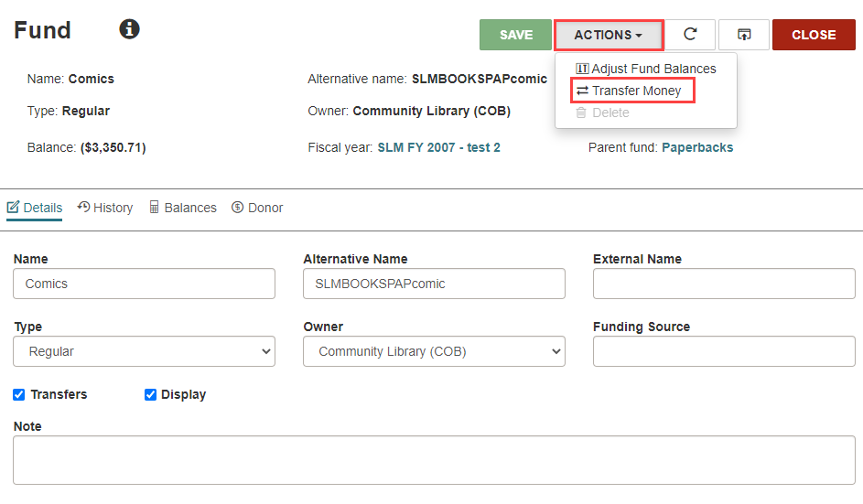Toggle the Display checkbox
This screenshot has height=504, width=863.
150,394
